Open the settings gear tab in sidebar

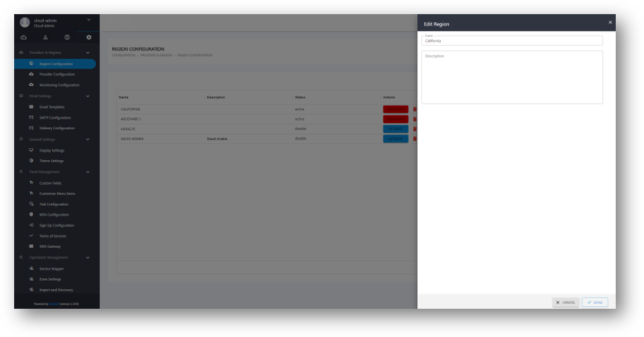[x=89, y=38]
